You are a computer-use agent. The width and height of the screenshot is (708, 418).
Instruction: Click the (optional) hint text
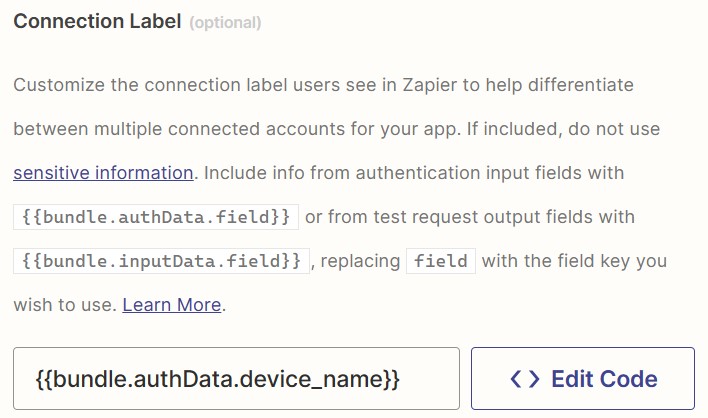[x=226, y=23]
